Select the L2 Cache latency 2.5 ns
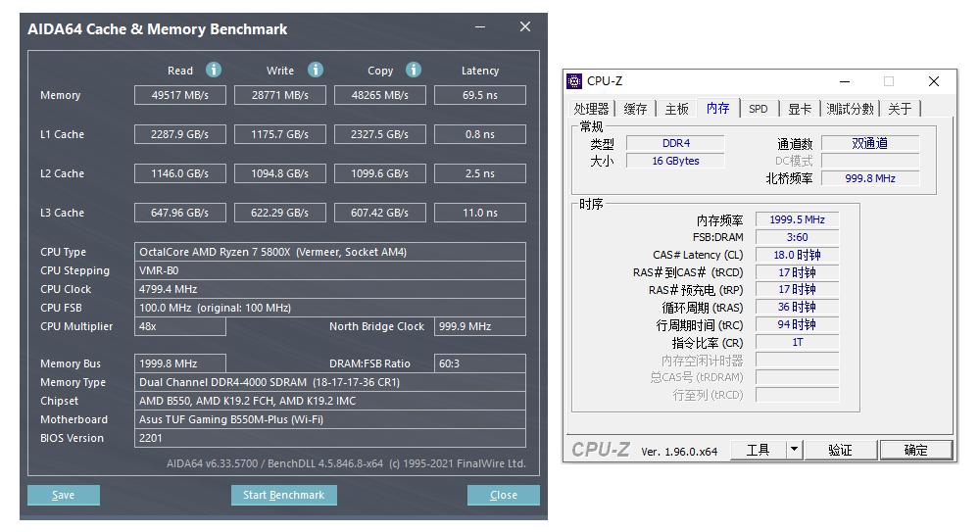Screen dimensions: 980x532 pos(480,173)
